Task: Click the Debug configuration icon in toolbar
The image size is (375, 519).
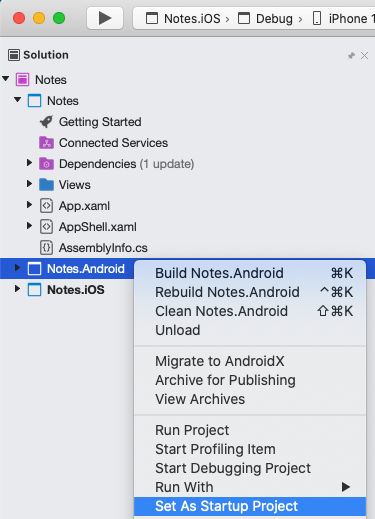Action: [244, 18]
